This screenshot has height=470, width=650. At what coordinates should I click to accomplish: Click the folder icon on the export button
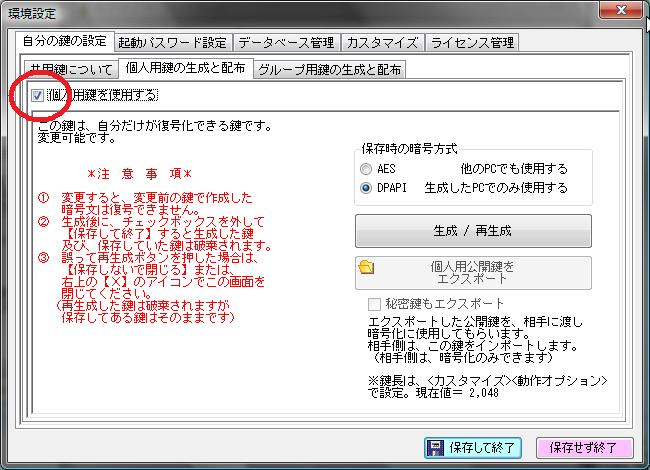click(x=366, y=267)
